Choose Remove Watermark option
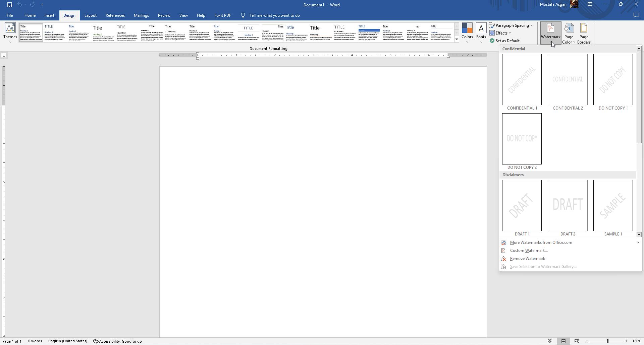This screenshot has height=345, width=644. 527,259
